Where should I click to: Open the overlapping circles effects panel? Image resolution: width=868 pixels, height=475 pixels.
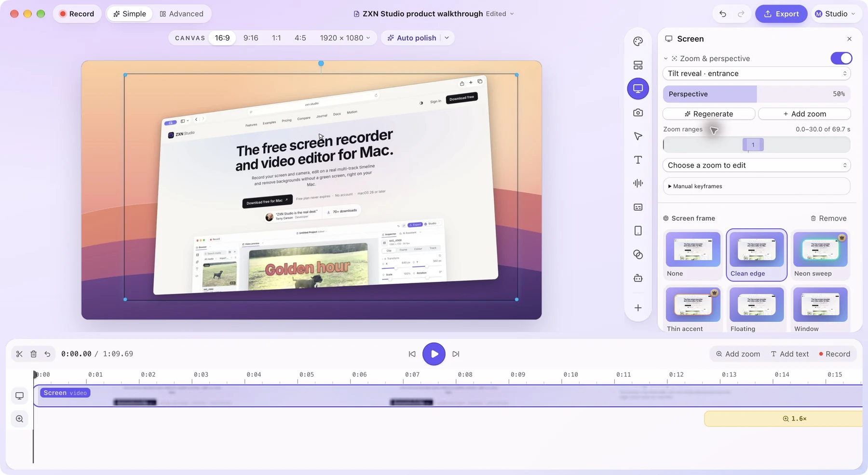pyautogui.click(x=638, y=254)
